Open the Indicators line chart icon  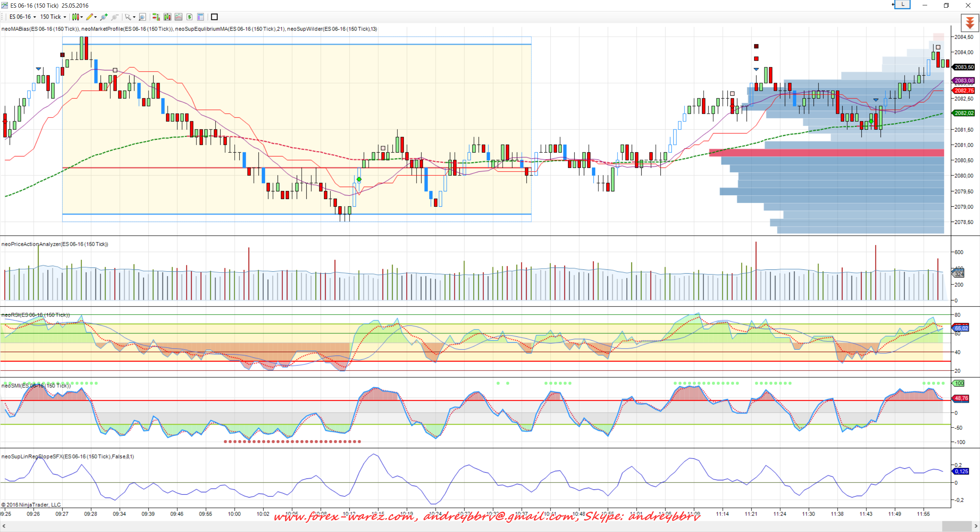tap(178, 17)
